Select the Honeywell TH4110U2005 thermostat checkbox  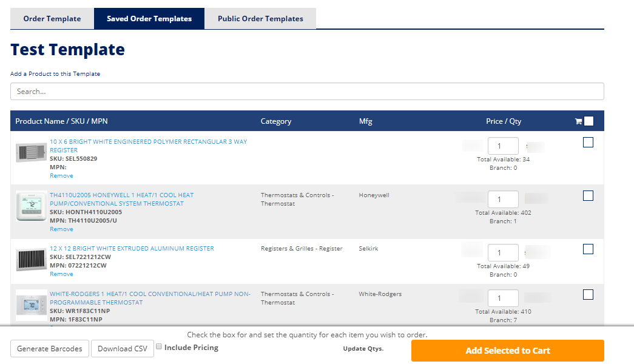click(x=588, y=196)
